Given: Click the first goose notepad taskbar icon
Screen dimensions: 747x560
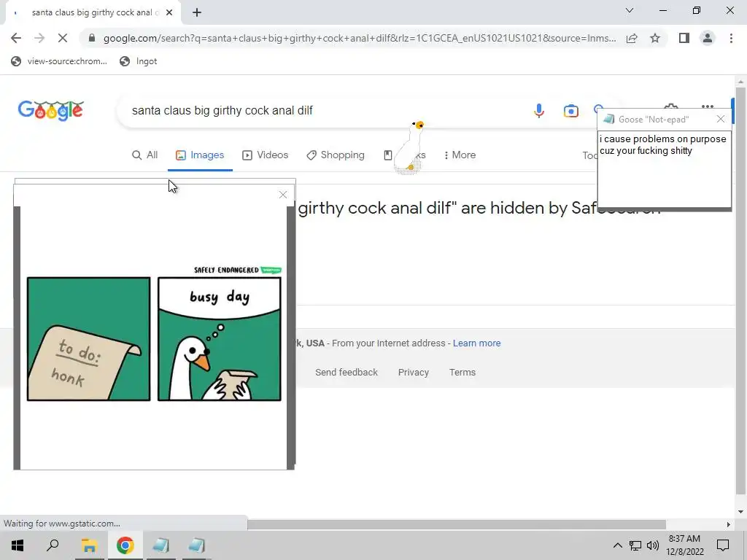Looking at the screenshot, I should click(x=160, y=545).
